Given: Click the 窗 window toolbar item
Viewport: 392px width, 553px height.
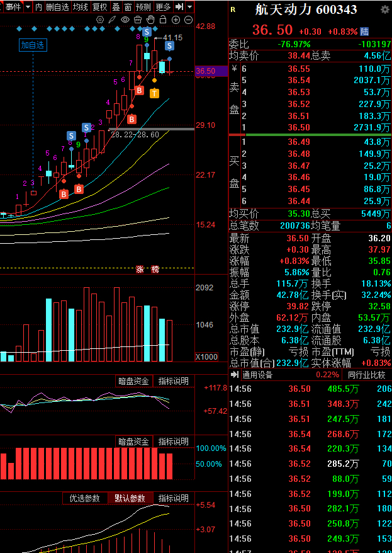Looking at the screenshot, I should (128, 7).
